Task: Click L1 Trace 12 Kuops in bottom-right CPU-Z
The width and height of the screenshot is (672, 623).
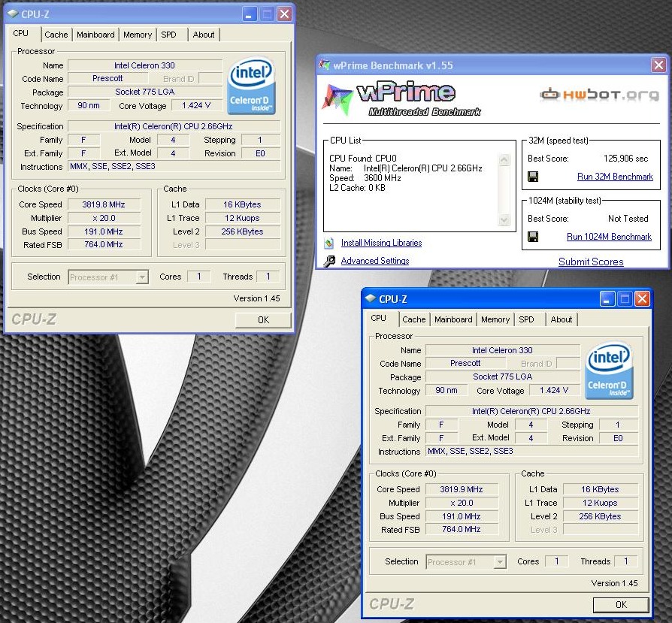Action: [601, 503]
